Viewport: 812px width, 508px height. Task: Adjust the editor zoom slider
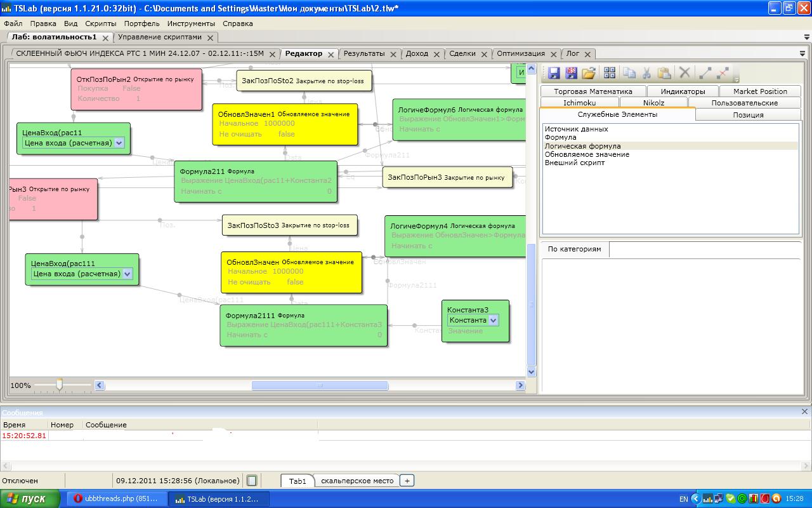pyautogui.click(x=60, y=385)
